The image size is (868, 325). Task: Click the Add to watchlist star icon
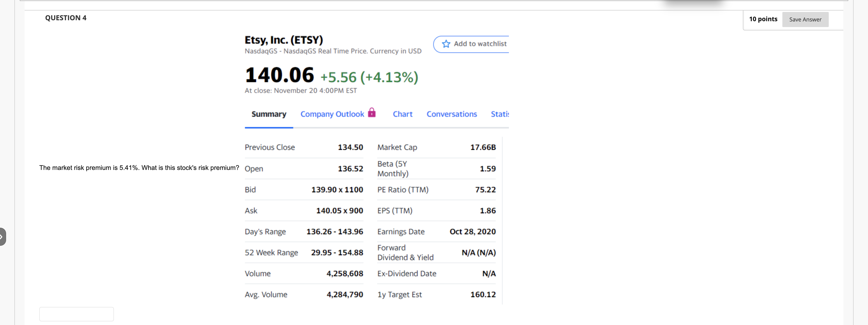pyautogui.click(x=446, y=44)
